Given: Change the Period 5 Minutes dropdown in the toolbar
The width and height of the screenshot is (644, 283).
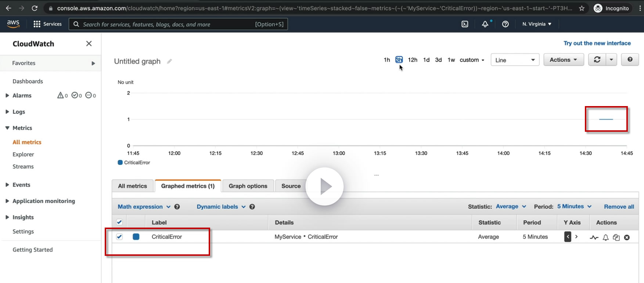Looking at the screenshot, I should click(574, 207).
